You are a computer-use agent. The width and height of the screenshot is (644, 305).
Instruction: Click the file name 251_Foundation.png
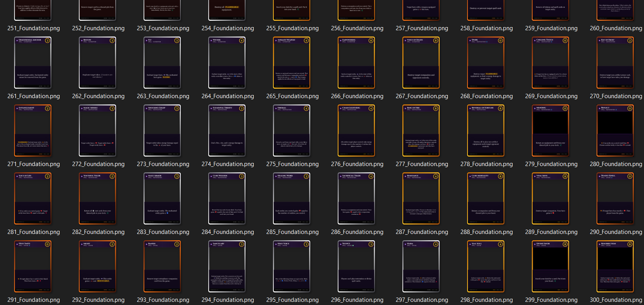pyautogui.click(x=34, y=28)
